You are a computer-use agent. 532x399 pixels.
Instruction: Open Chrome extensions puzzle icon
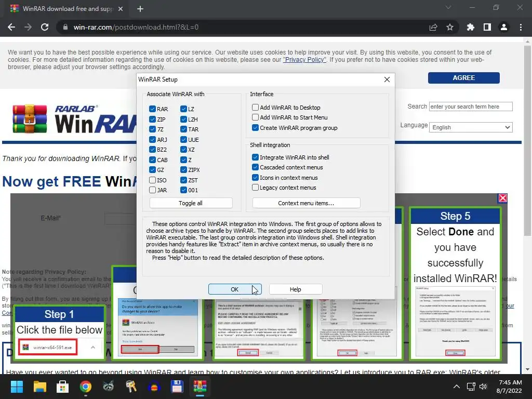click(471, 27)
